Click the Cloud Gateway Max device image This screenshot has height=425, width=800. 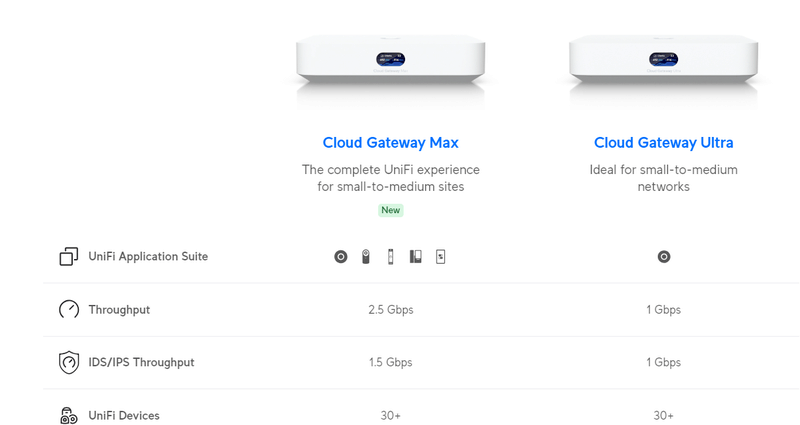tap(390, 60)
